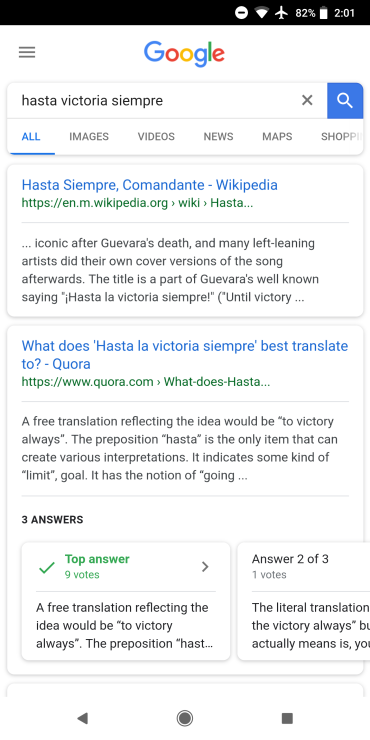Switch to the Images tab
The image size is (370, 740).
(89, 136)
